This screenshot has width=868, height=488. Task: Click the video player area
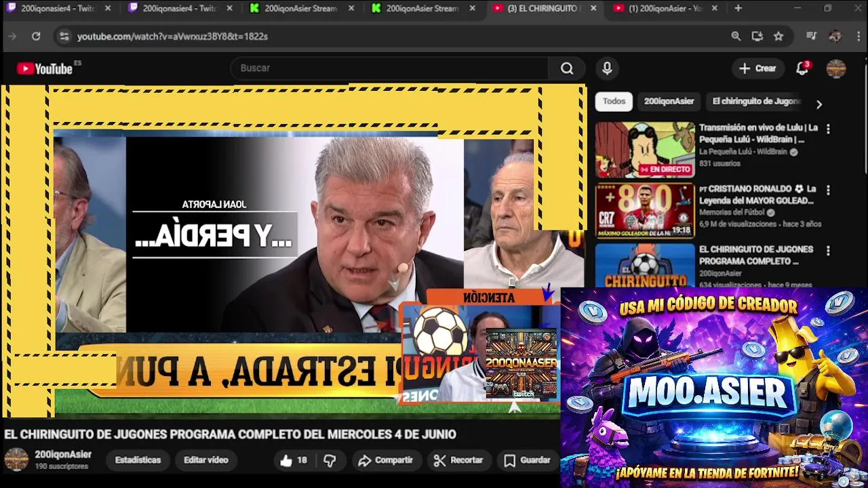(x=294, y=251)
